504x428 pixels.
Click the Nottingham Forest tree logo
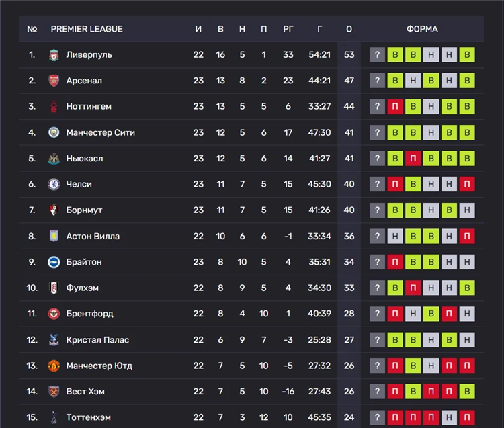pos(54,106)
